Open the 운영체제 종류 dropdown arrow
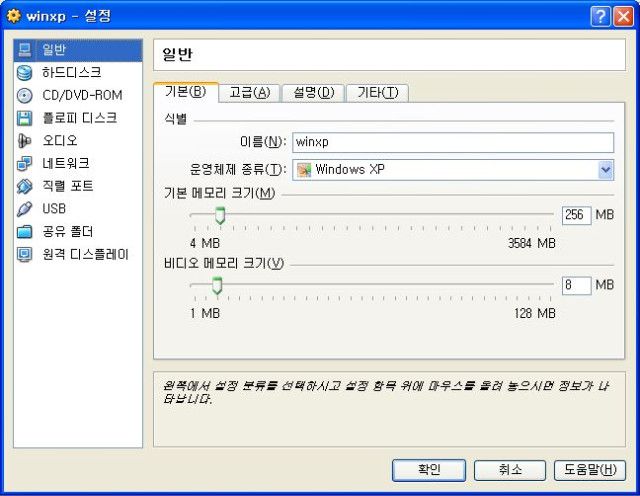 (605, 170)
